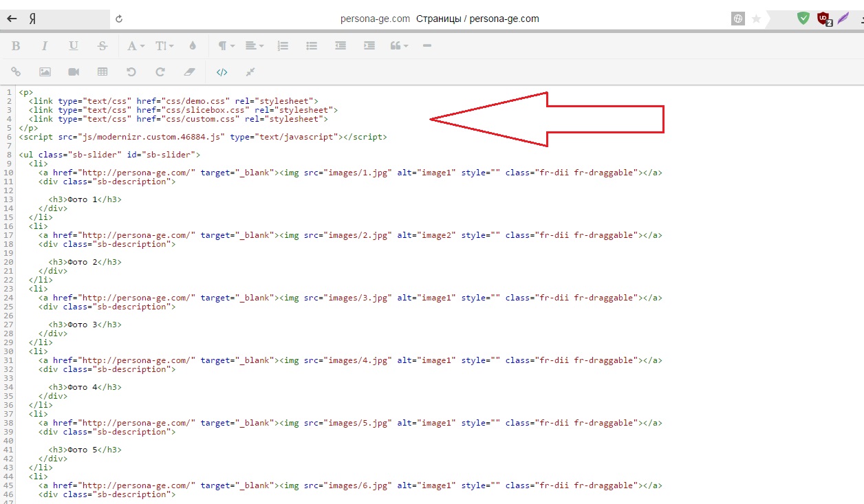Click the insert link chain icon
The image size is (864, 504).
pos(16,72)
